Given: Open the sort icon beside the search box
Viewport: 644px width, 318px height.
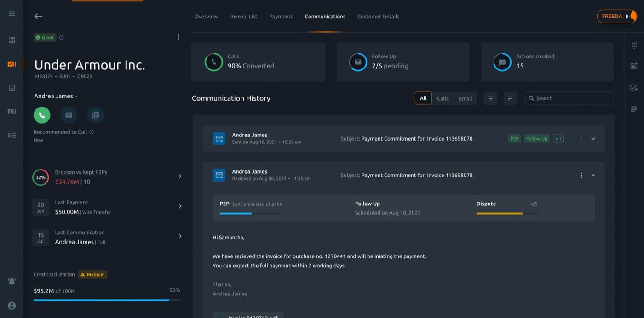Looking at the screenshot, I should (511, 98).
